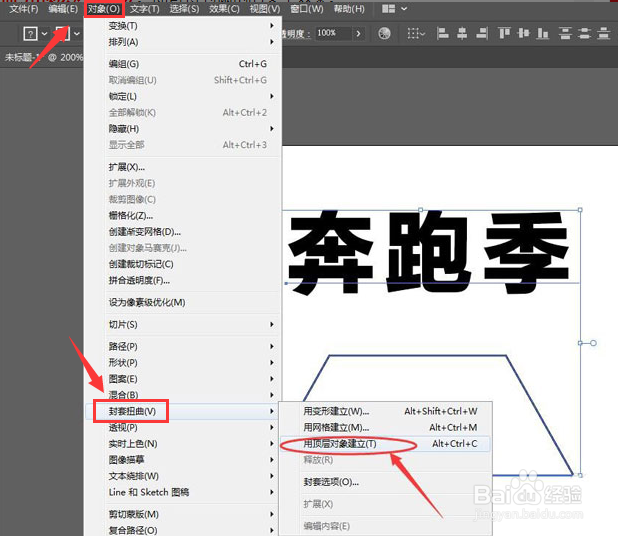Open the 帮助(H) menu

(x=349, y=9)
